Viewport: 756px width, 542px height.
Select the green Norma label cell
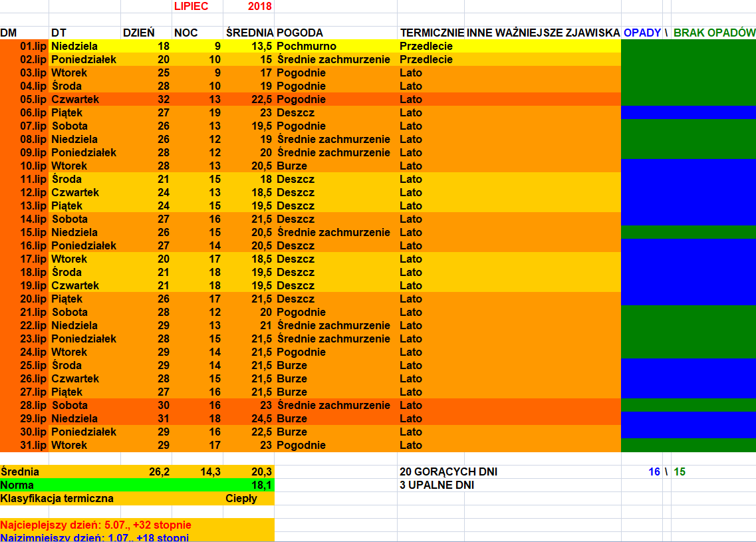coord(86,485)
